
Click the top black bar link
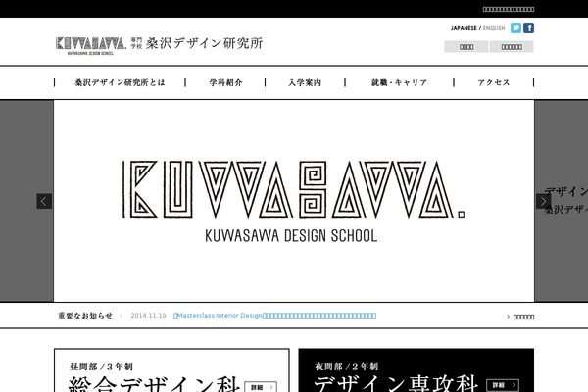pyautogui.click(x=509, y=9)
